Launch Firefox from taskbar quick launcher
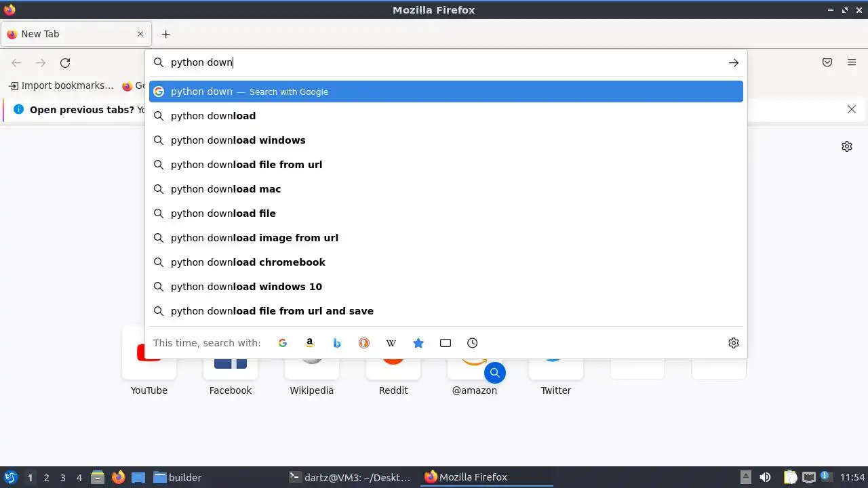Viewport: 868px width, 488px height. (118, 477)
